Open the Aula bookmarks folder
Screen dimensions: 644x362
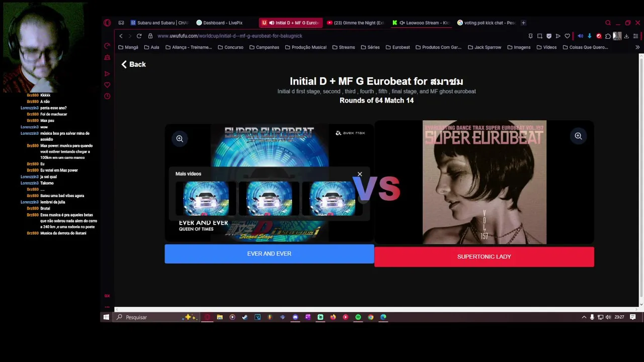click(x=151, y=47)
